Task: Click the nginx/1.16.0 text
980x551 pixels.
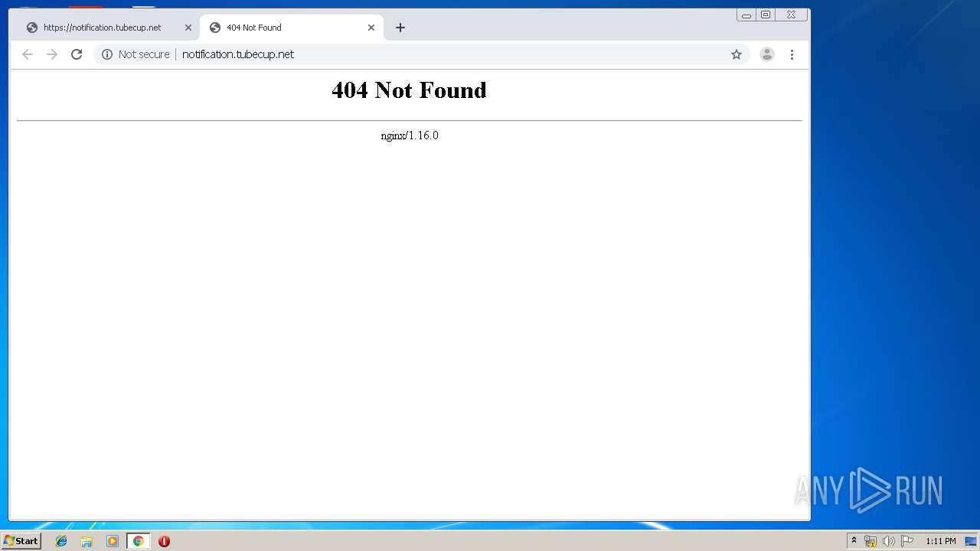Action: [x=410, y=135]
